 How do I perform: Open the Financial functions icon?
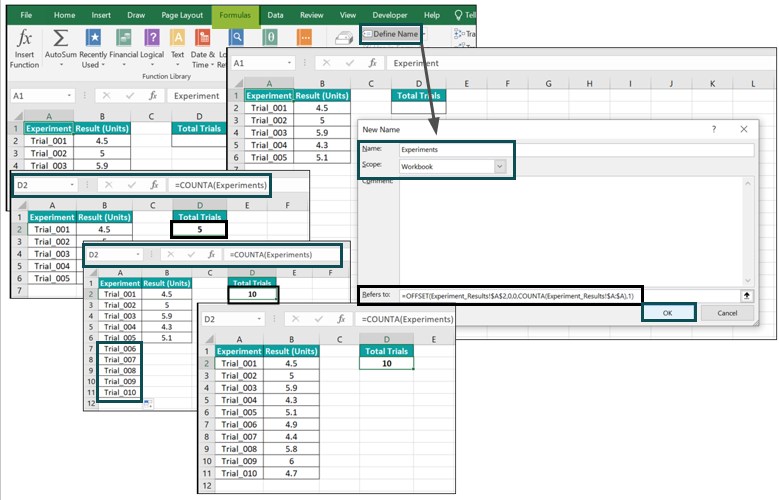coord(123,38)
